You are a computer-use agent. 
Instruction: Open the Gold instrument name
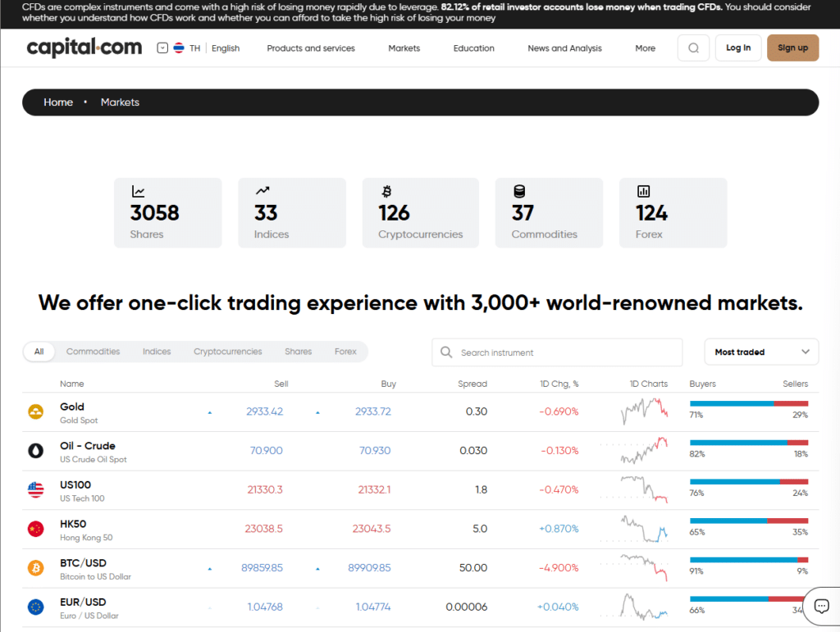72,407
